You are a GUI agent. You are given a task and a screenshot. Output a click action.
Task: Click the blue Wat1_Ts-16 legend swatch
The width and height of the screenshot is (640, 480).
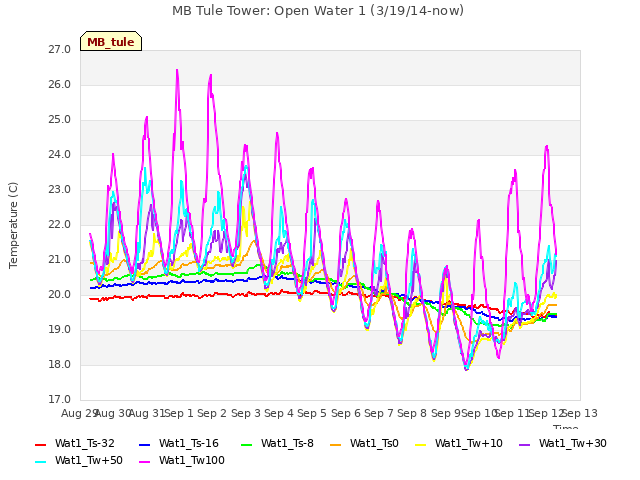tap(145, 444)
